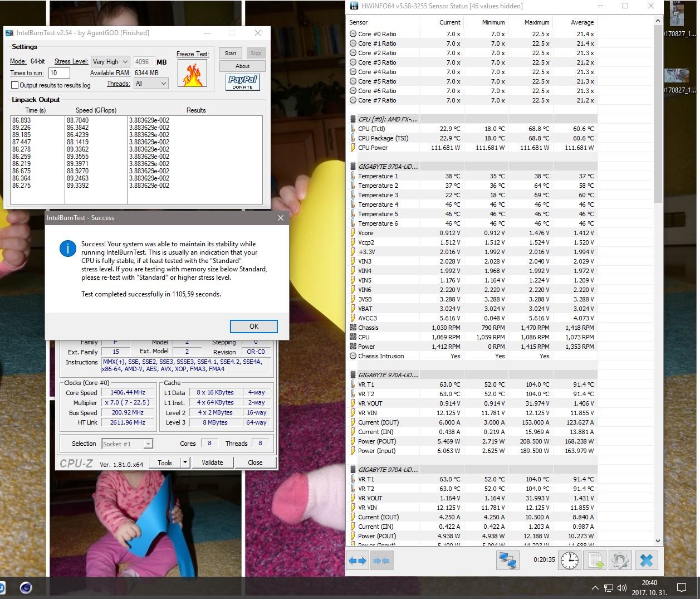Open the CPU-Z Selection Socket #1 dropdown
Viewport: 700px width, 599px height.
(x=127, y=444)
